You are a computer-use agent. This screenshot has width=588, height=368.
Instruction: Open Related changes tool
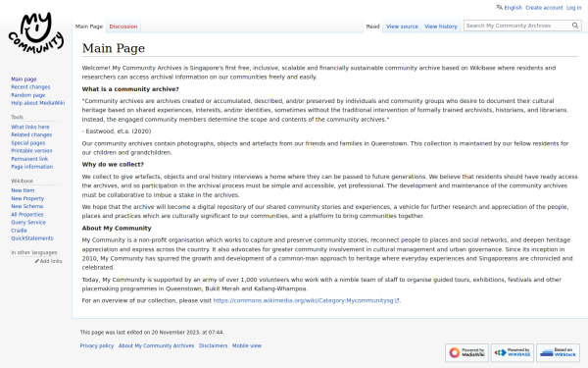point(31,134)
